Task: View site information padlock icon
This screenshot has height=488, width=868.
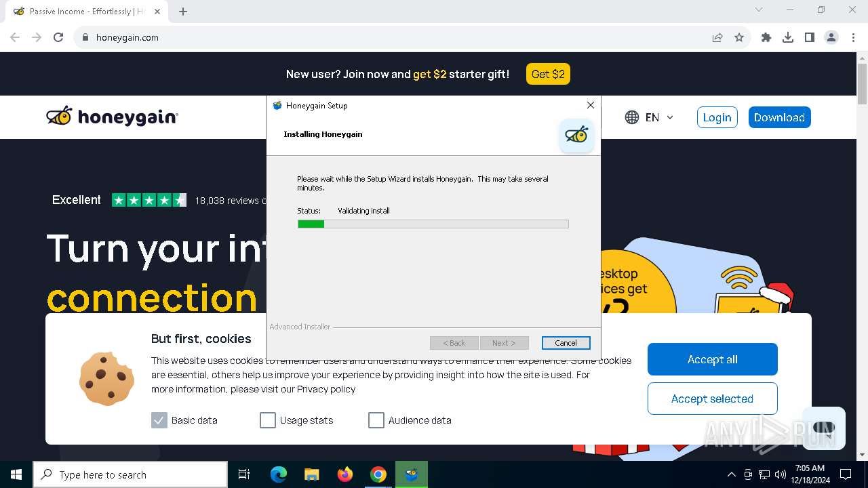Action: pyautogui.click(x=85, y=37)
